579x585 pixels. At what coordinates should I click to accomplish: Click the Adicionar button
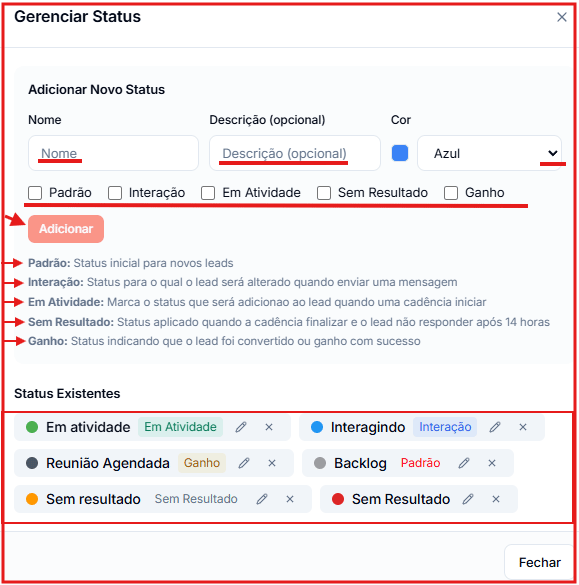(66, 229)
